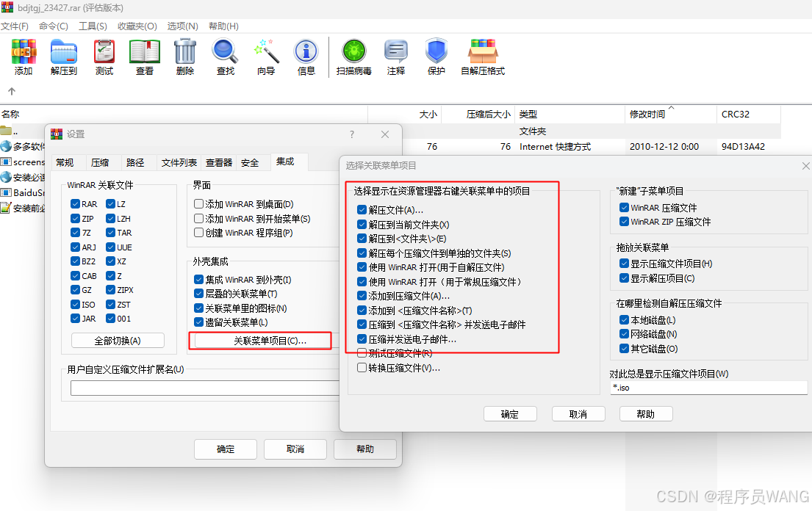Click the 测试 (Test) toolbar icon
812x511 pixels.
pos(104,51)
